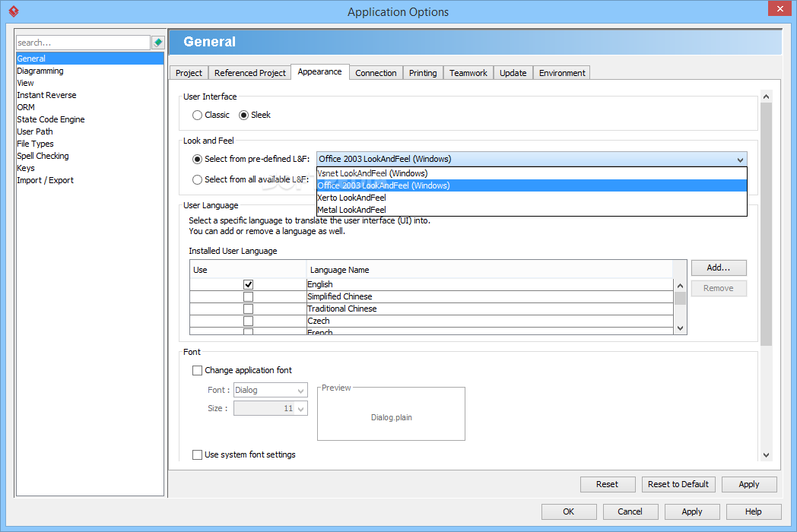The width and height of the screenshot is (797, 532).
Task: Click the Appearance panel vertical scrollbar thumb
Action: pos(766,224)
